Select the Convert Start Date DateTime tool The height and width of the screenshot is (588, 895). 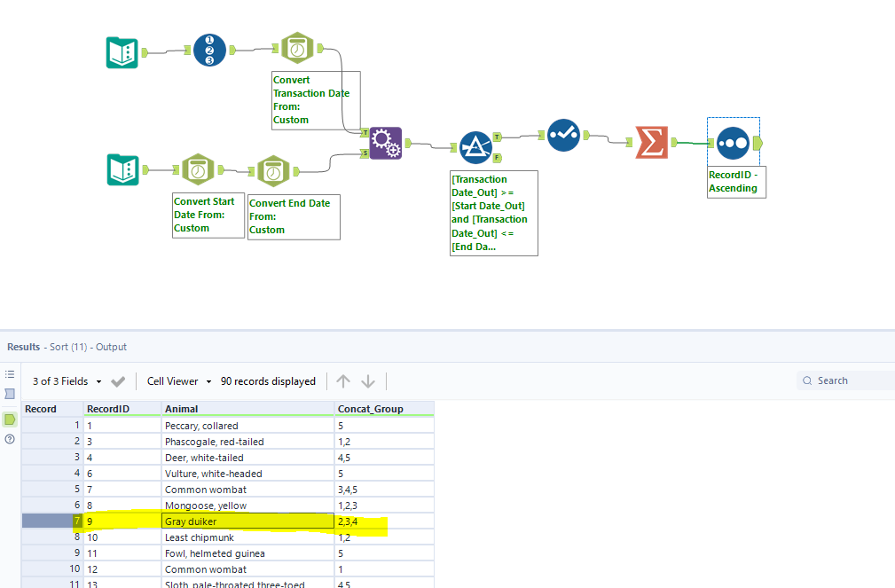point(198,169)
